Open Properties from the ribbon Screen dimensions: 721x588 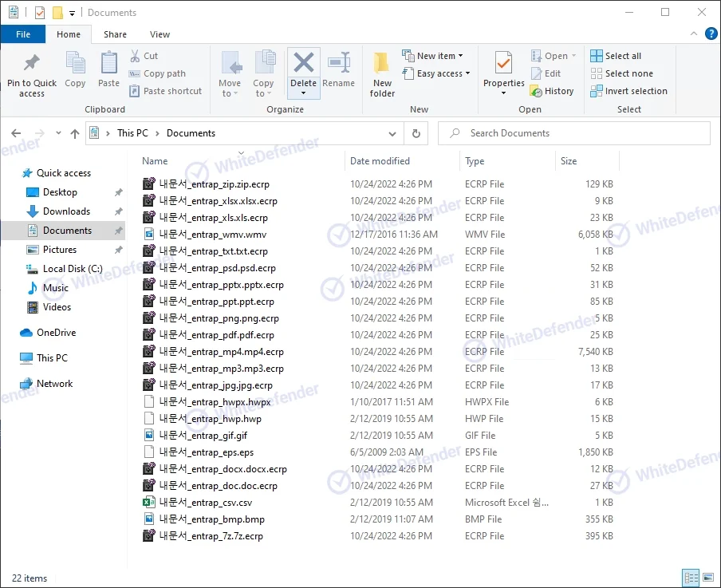coord(503,63)
